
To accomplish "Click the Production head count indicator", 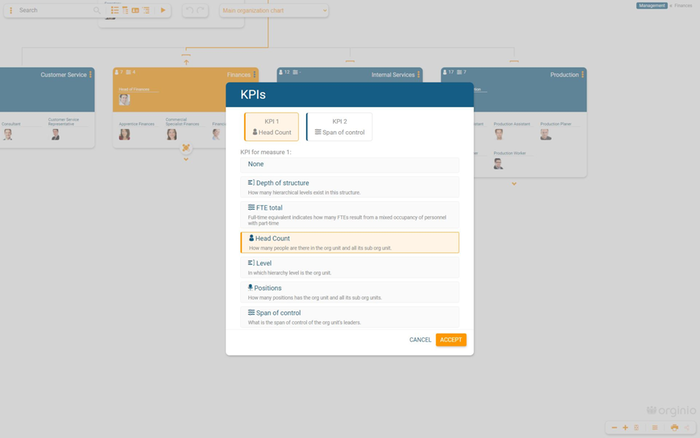I will 448,72.
